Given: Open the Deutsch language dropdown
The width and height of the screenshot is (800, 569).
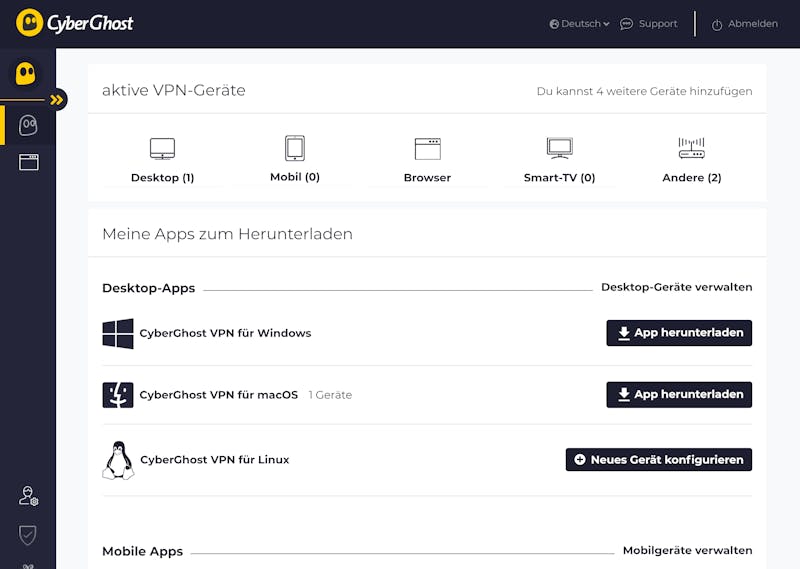Looking at the screenshot, I should (579, 24).
